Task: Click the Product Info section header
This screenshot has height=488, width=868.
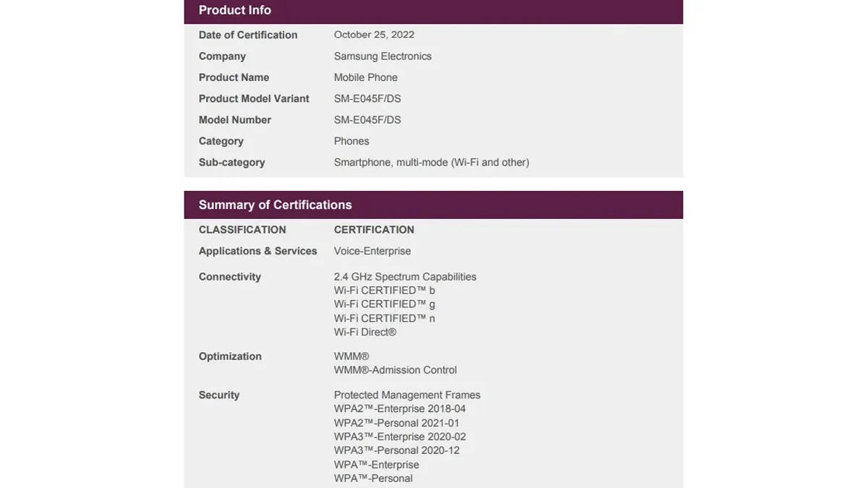Action: click(235, 10)
